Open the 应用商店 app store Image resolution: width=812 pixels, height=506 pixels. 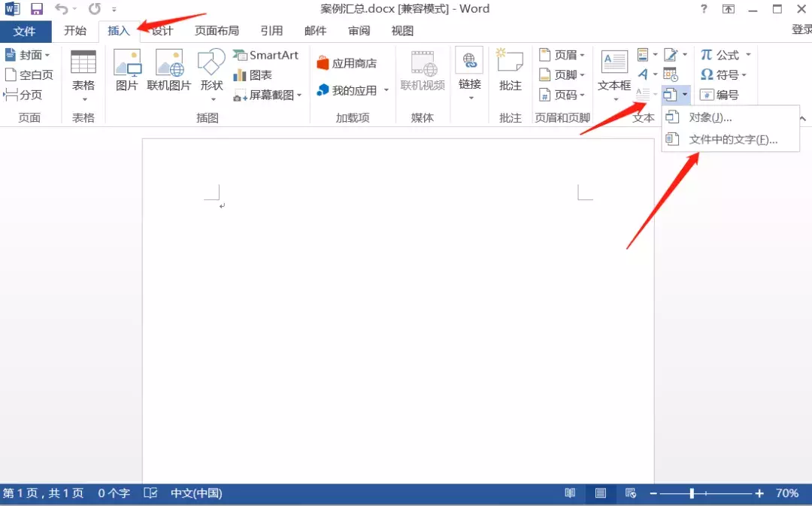click(x=347, y=63)
